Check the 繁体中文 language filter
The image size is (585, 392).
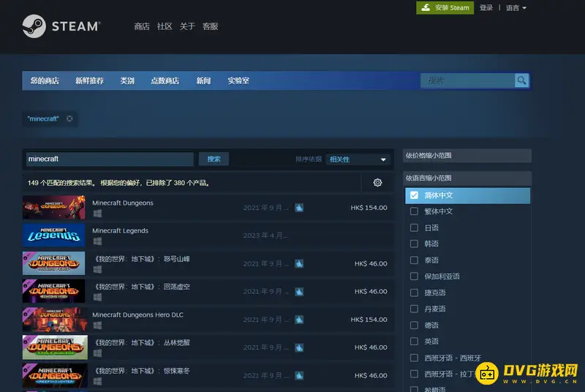pyautogui.click(x=414, y=211)
